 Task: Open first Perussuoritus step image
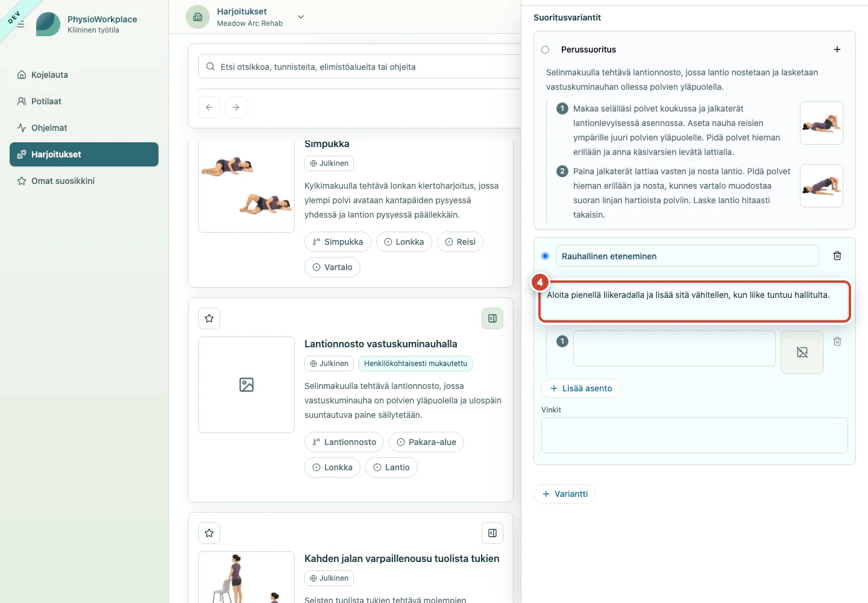(x=822, y=123)
